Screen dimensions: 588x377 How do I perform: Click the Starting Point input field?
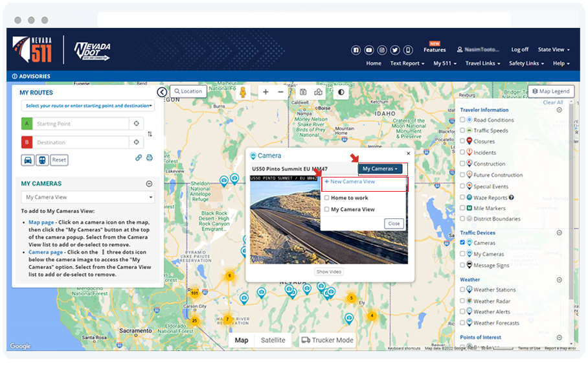pos(81,124)
